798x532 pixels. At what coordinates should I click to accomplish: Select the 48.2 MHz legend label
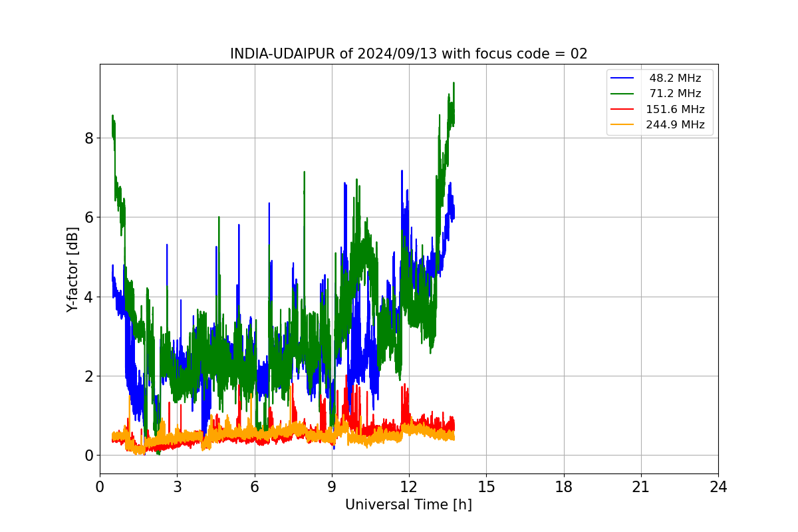(x=675, y=78)
